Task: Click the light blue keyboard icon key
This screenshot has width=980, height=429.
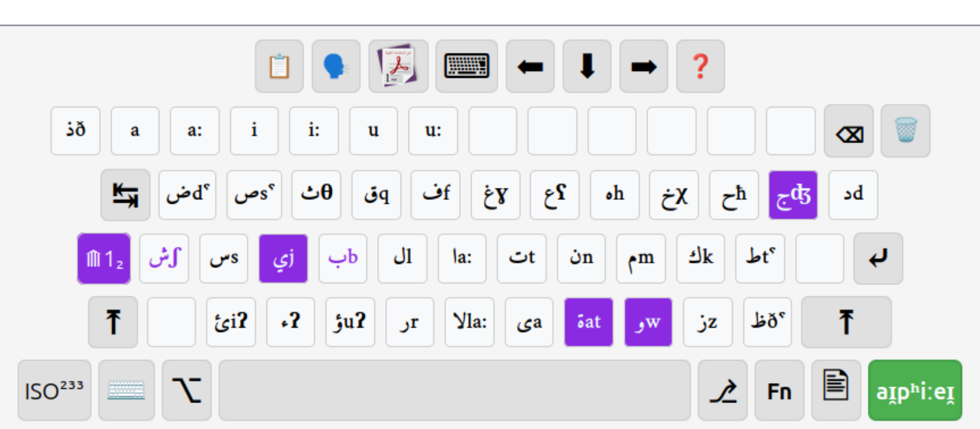Action: (x=126, y=390)
